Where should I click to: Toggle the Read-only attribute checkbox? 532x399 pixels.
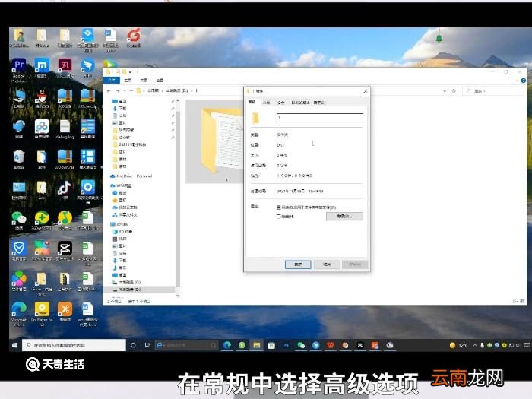(x=279, y=207)
